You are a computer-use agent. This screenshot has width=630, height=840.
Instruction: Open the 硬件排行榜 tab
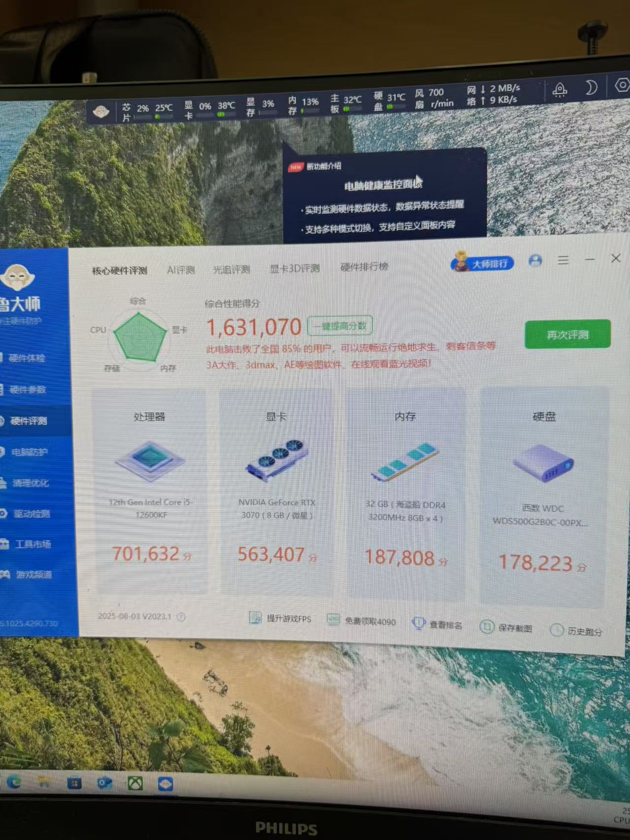click(x=364, y=267)
